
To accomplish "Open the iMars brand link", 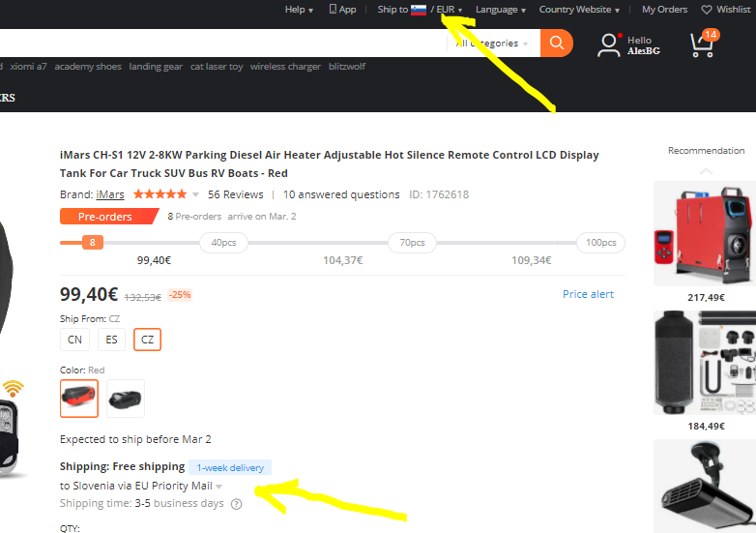I will [110, 194].
